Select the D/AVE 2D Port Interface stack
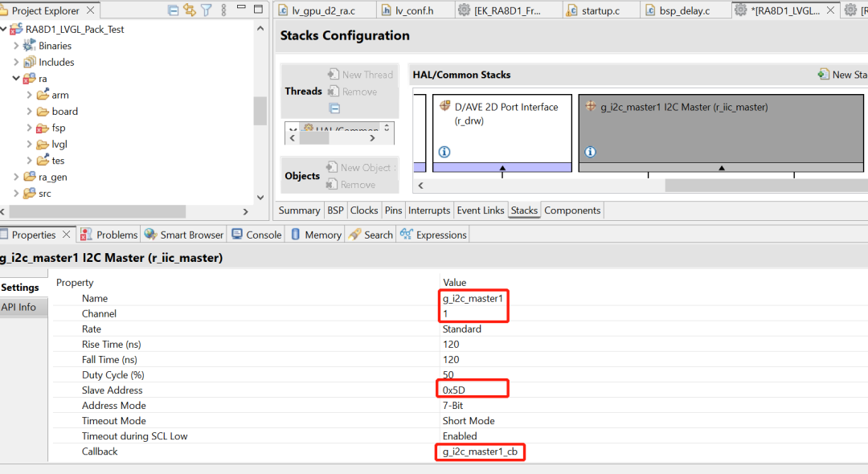This screenshot has width=868, height=474. 502,133
